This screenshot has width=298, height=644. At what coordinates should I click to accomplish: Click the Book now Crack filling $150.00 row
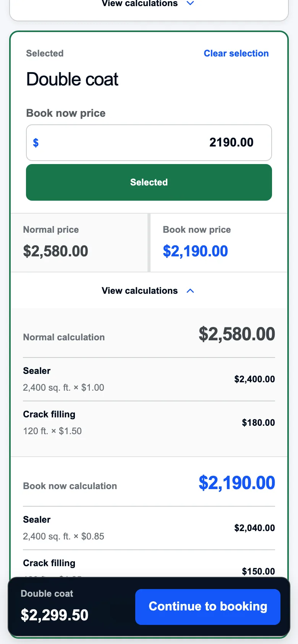pos(149,565)
